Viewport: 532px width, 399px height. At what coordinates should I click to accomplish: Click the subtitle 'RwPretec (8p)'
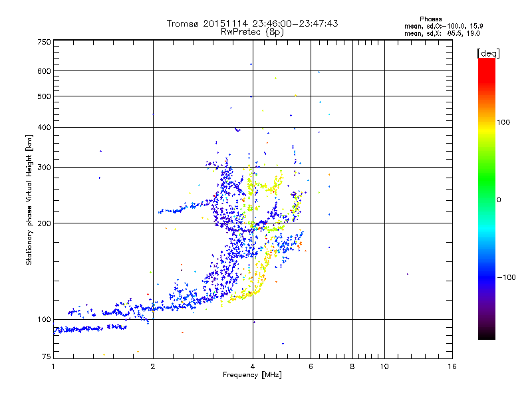coord(252,32)
